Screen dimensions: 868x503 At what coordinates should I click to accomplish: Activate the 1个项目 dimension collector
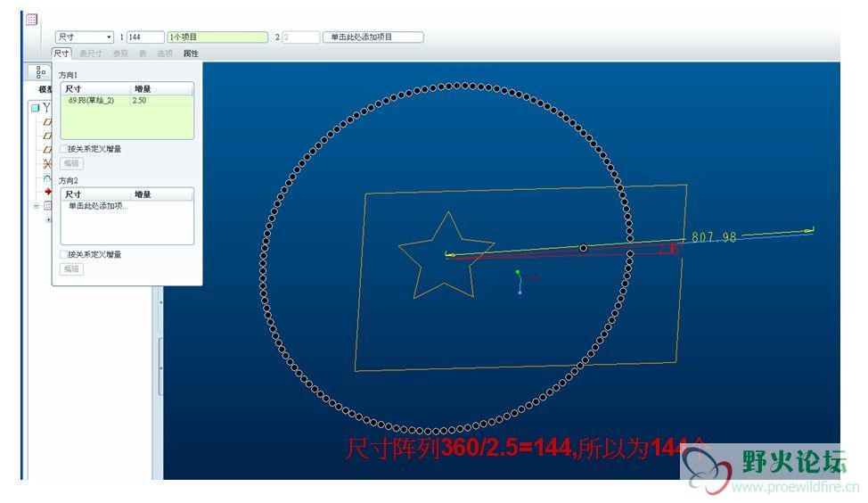217,37
